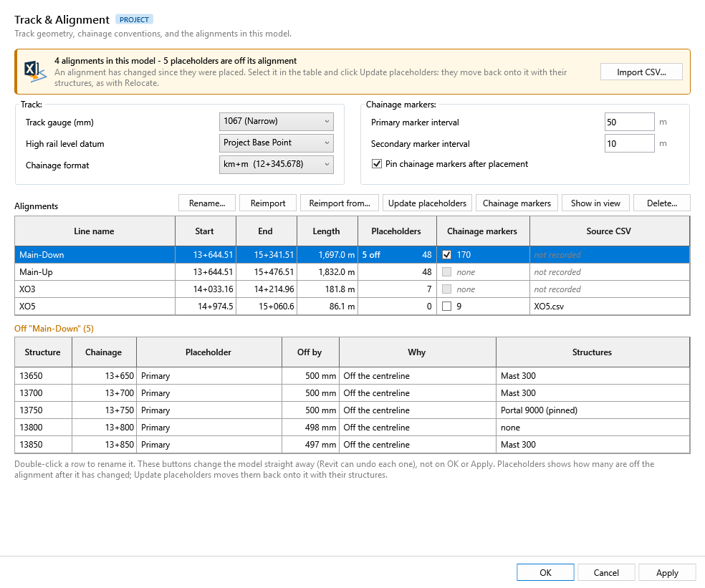Sort alignments by Line name header
Viewport: 705px width, 588px height.
pyautogui.click(x=95, y=231)
